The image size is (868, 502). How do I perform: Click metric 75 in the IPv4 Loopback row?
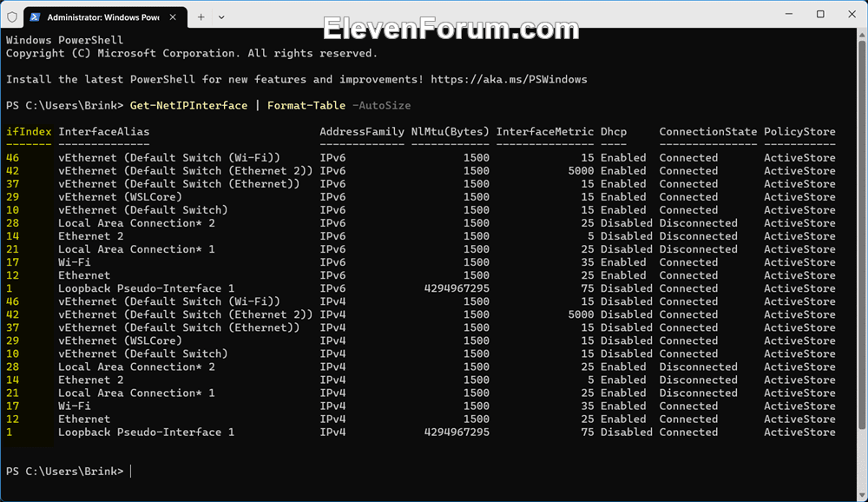coord(588,432)
